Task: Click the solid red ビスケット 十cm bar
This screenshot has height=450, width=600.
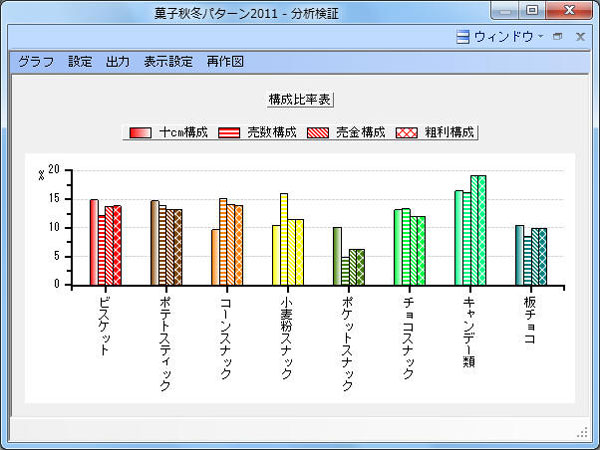Action: tap(94, 242)
